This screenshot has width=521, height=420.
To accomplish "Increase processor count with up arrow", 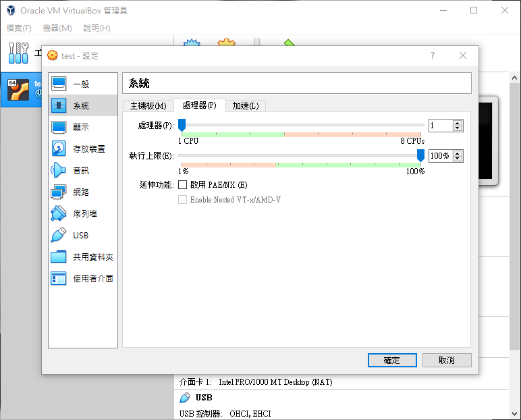I will (x=458, y=123).
